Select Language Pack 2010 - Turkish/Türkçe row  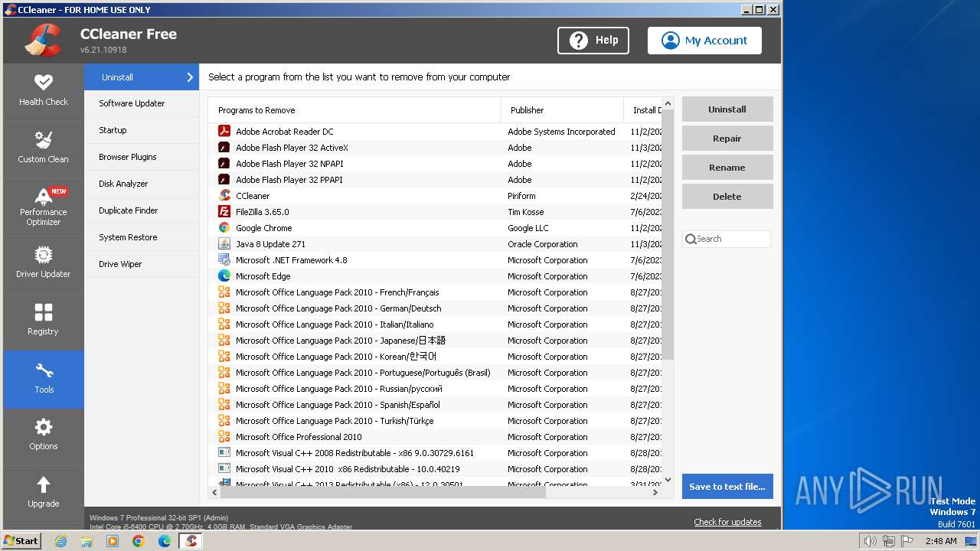tap(435, 420)
